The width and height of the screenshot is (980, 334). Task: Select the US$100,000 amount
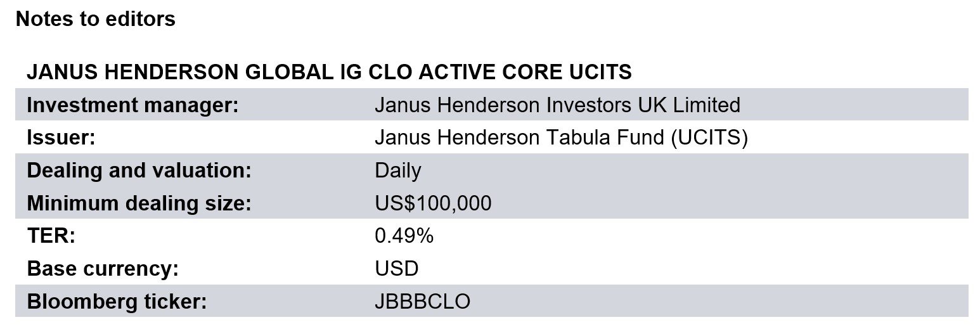(x=433, y=203)
